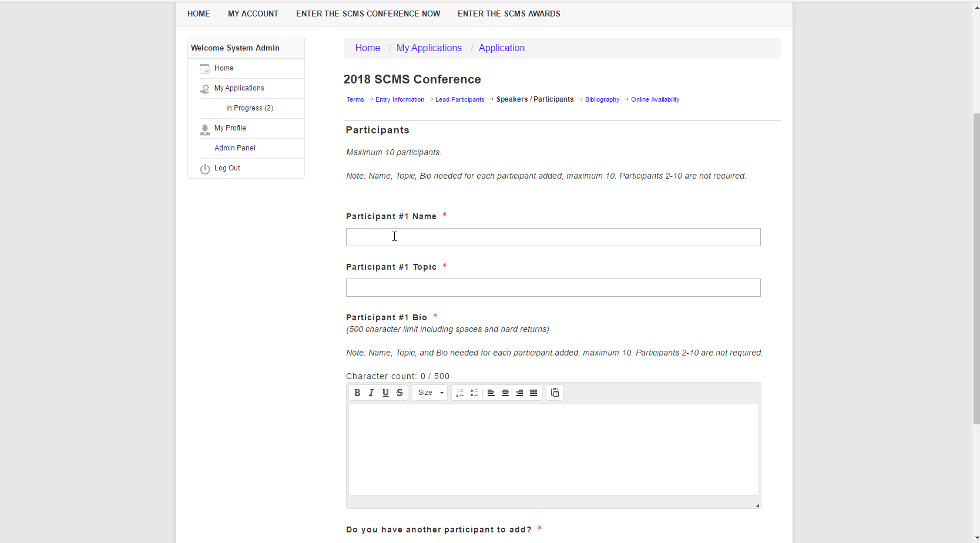Toggle italic formatting in the bio editor
The height and width of the screenshot is (543, 980).
click(x=371, y=393)
